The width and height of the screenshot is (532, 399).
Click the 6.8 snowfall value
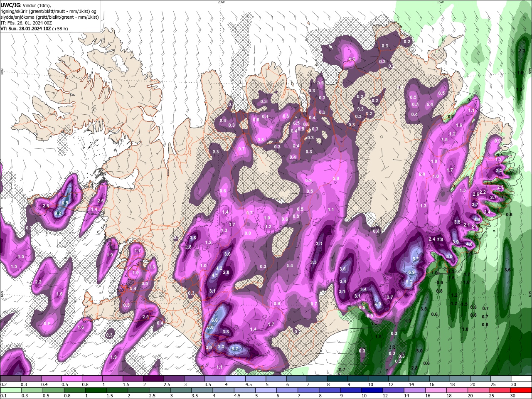tap(210, 328)
